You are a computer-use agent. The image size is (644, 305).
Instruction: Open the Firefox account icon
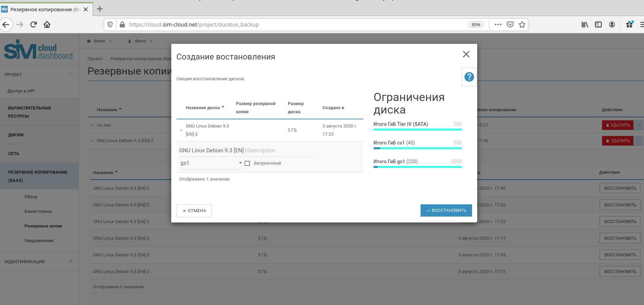click(x=612, y=24)
